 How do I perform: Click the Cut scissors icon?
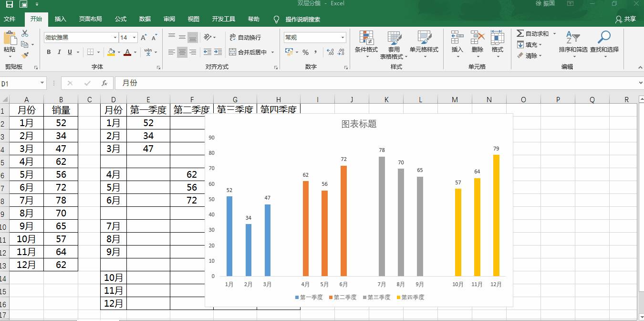(25, 33)
